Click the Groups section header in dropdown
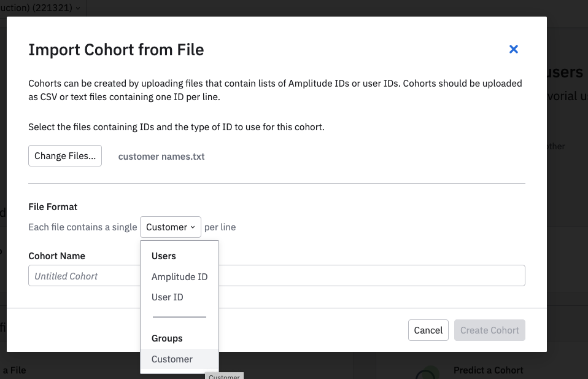588x379 pixels. [167, 338]
